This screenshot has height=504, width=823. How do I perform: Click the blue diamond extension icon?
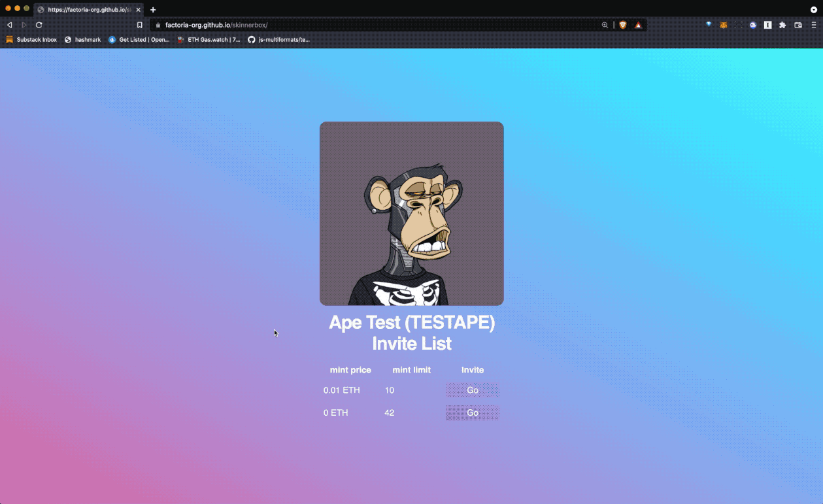pos(709,25)
